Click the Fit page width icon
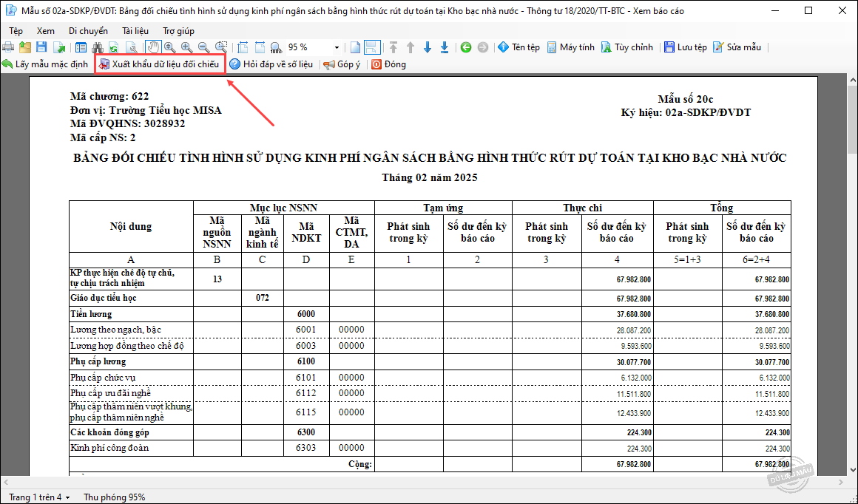Viewport: 858px width, 504px height. coord(260,47)
